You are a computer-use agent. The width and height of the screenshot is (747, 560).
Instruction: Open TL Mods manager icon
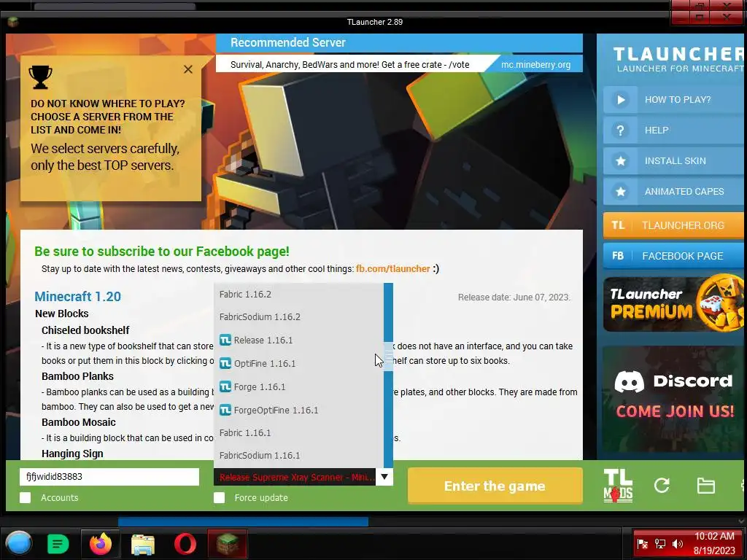[618, 486]
